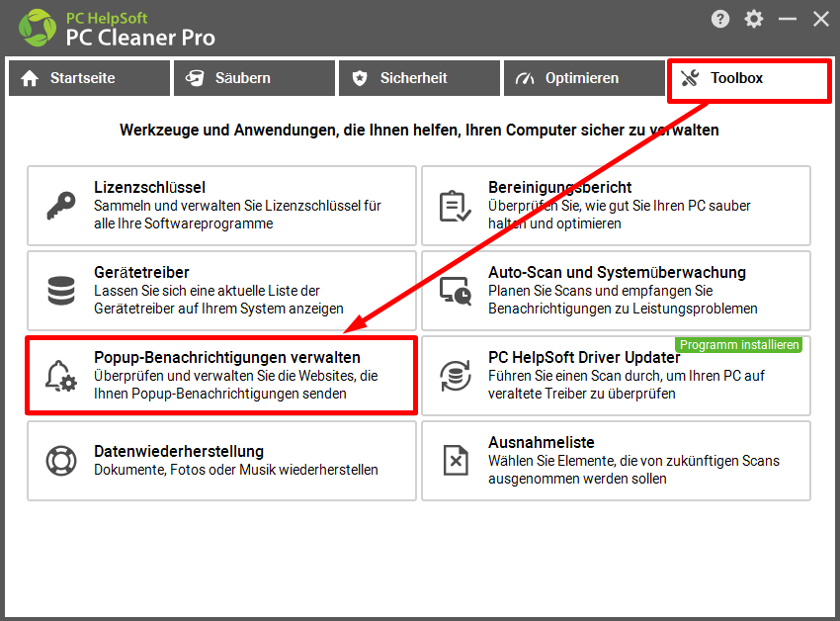The image size is (840, 621).
Task: Click the PC Cleaner Pro title text
Action: [x=140, y=38]
